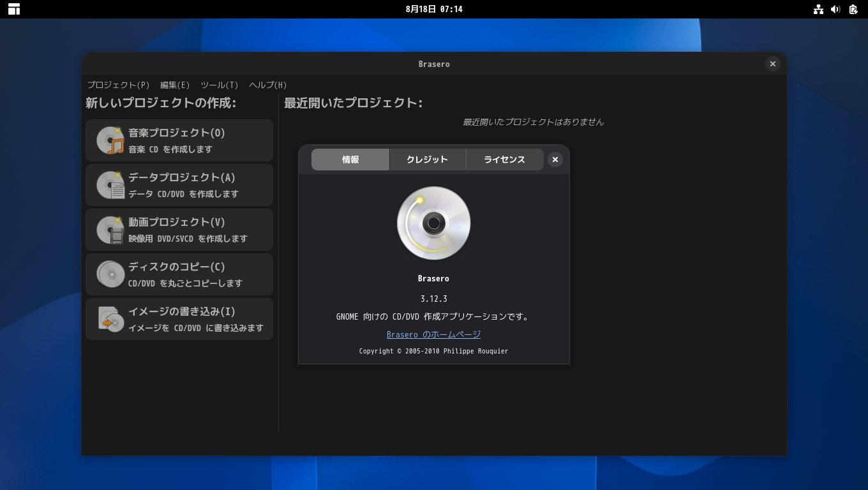
Task: Click the Copyright © 2005-2010 Philippe Rouquier text
Action: point(434,351)
